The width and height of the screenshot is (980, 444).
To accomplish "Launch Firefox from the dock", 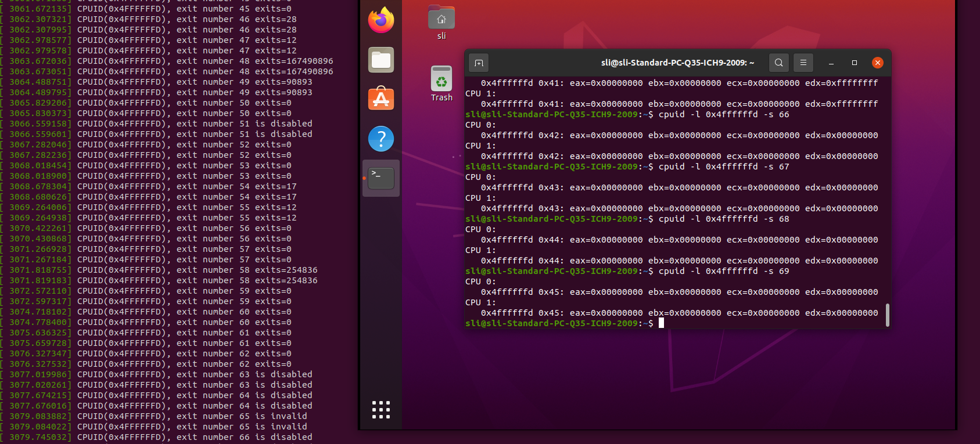I will (381, 20).
